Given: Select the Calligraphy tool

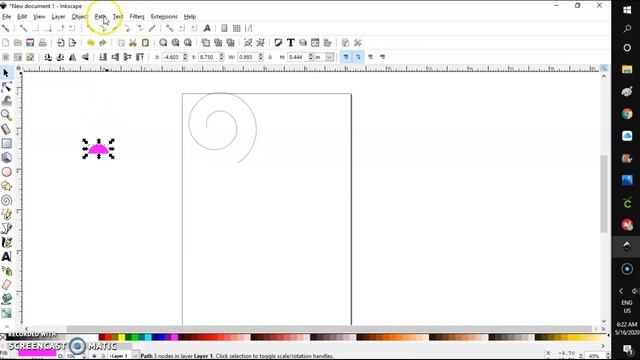Looking at the screenshot, I should (6, 242).
